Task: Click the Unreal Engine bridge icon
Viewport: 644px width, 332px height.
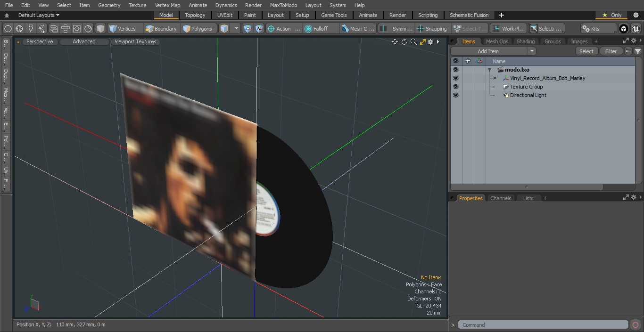Action: pyautogui.click(x=636, y=29)
